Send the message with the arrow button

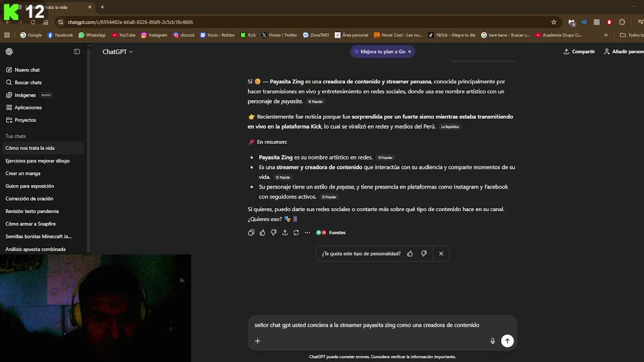[507, 341]
